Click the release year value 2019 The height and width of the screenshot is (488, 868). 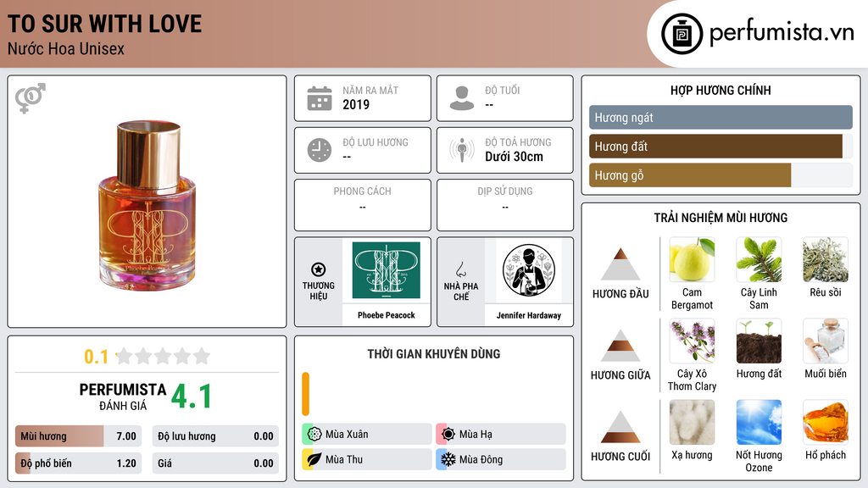coord(356,104)
